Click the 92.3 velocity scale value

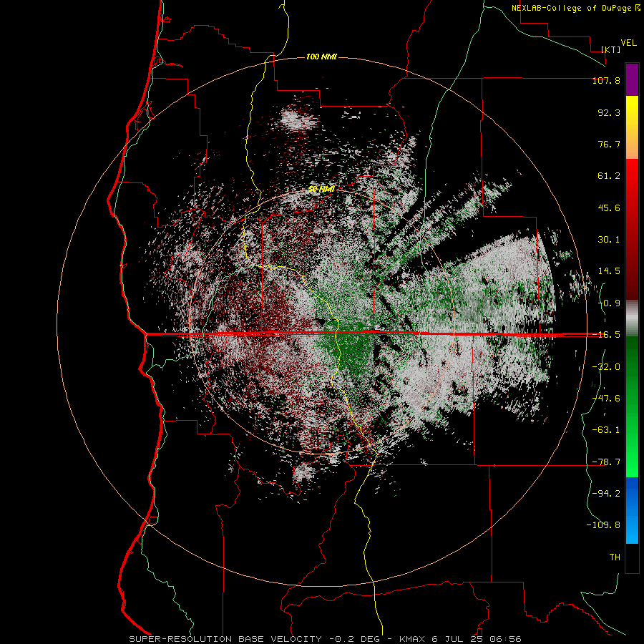click(x=609, y=112)
